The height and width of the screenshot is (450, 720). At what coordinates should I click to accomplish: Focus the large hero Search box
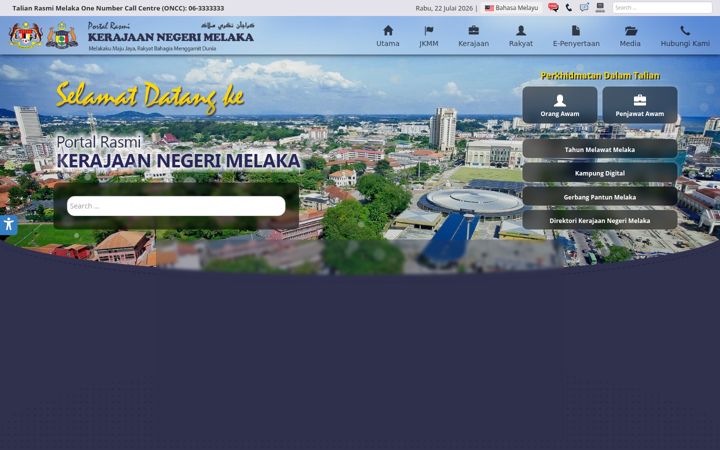(x=176, y=206)
